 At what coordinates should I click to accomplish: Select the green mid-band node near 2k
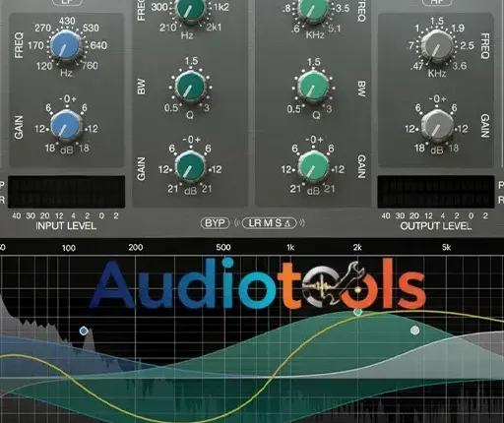[358, 312]
